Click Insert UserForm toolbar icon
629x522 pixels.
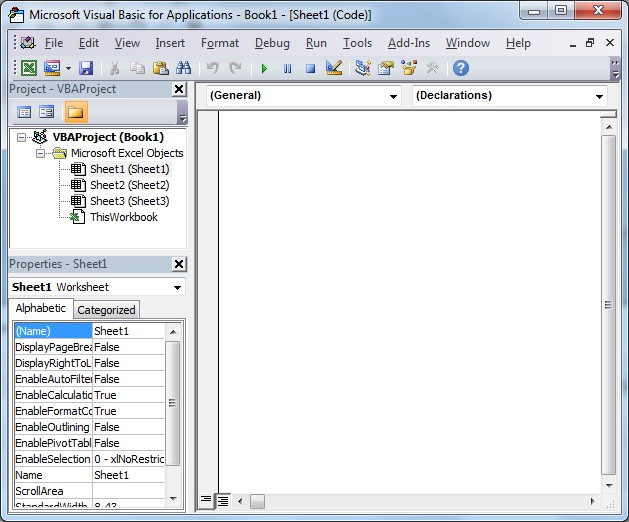coord(52,68)
